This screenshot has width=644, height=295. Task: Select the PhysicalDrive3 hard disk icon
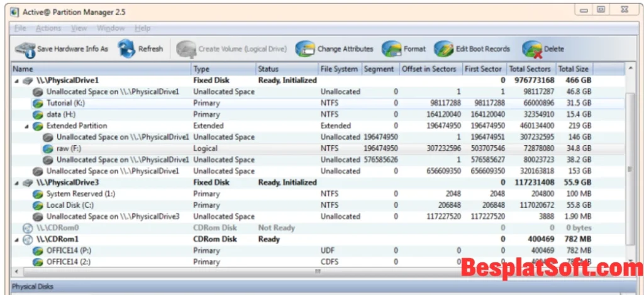coord(28,182)
